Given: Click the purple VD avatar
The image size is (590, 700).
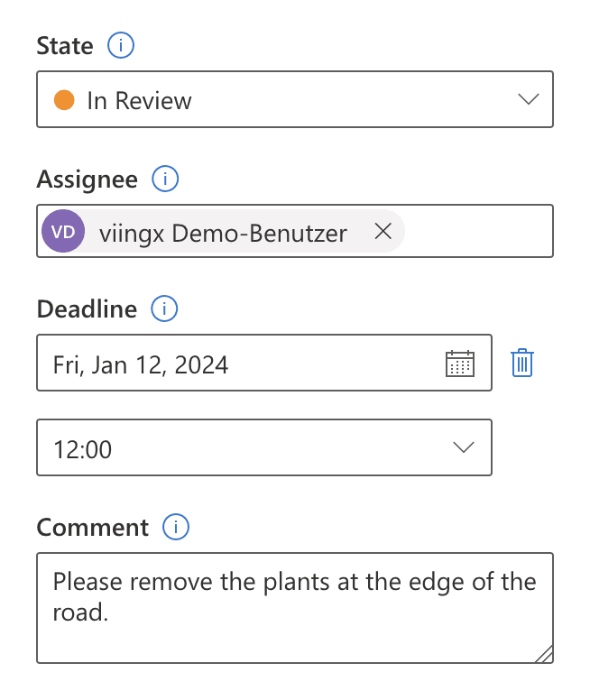Looking at the screenshot, I should pos(63,233).
